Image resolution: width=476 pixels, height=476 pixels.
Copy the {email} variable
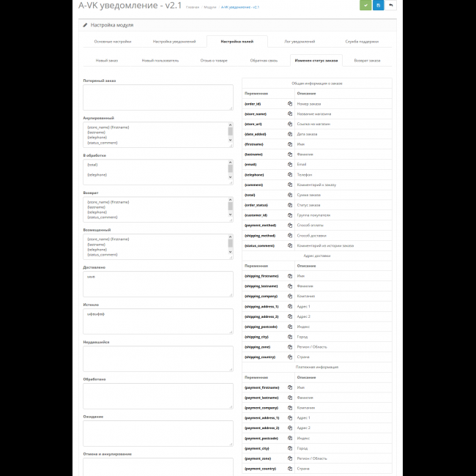click(290, 164)
